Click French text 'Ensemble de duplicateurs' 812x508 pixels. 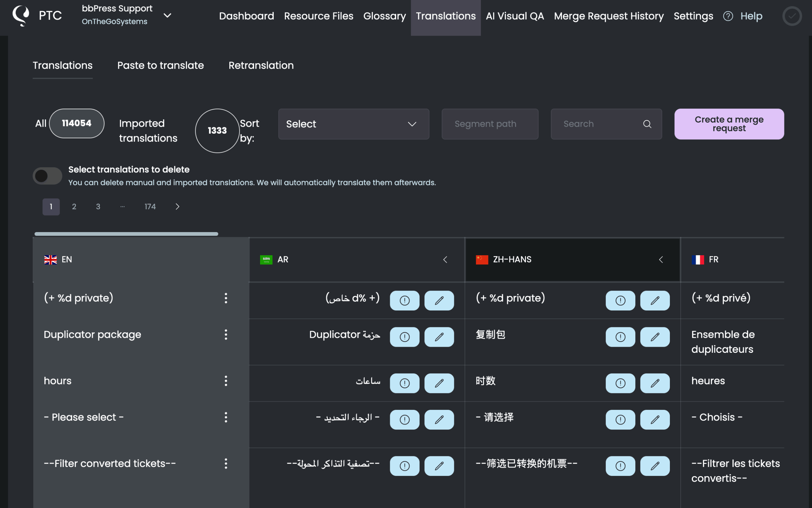pyautogui.click(x=723, y=342)
